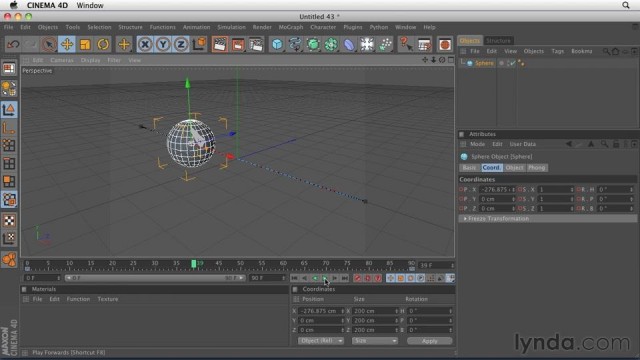Activate the Rotate tool
The height and width of the screenshot is (360, 640).
click(x=103, y=44)
